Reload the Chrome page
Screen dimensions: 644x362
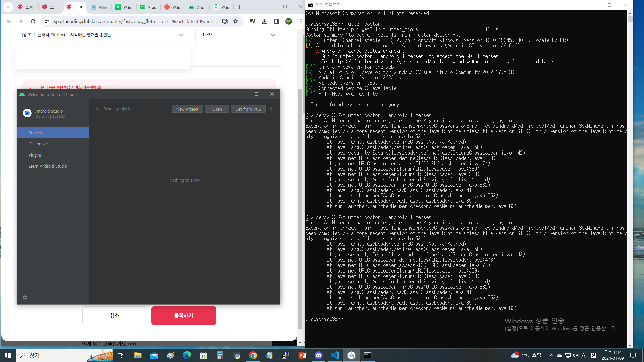coord(33,21)
